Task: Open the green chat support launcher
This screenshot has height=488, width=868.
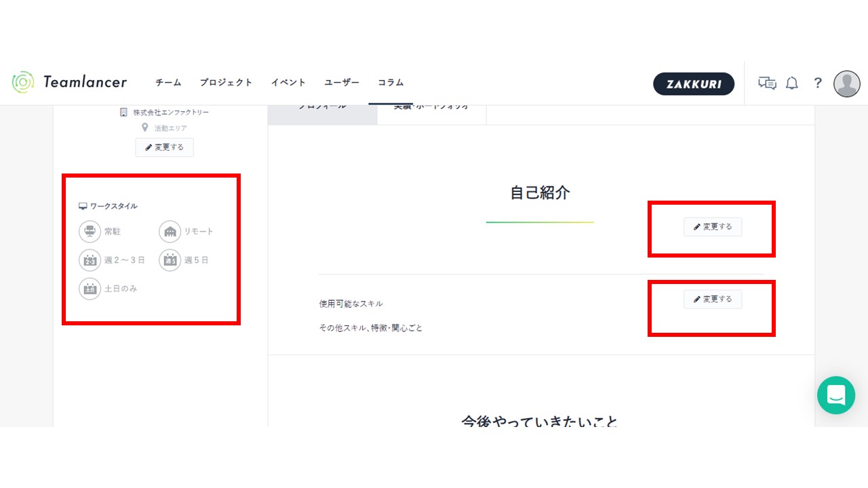Action: coord(835,395)
